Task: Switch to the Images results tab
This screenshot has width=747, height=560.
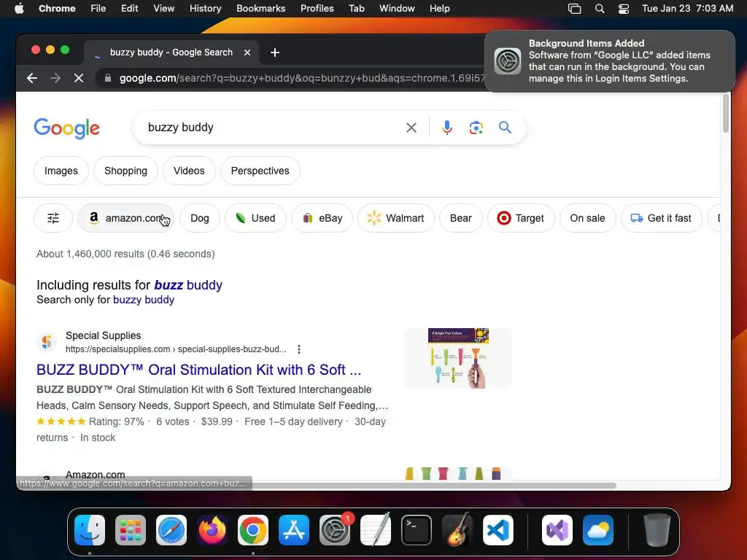Action: tap(61, 171)
